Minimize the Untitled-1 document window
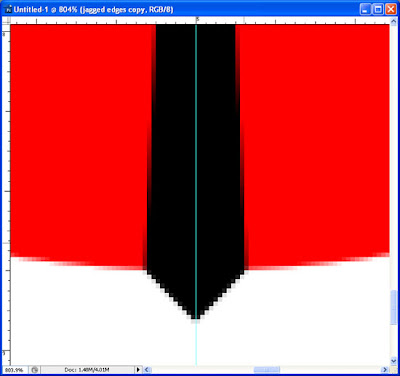Viewport: 400px width, 376px height. point(365,9)
